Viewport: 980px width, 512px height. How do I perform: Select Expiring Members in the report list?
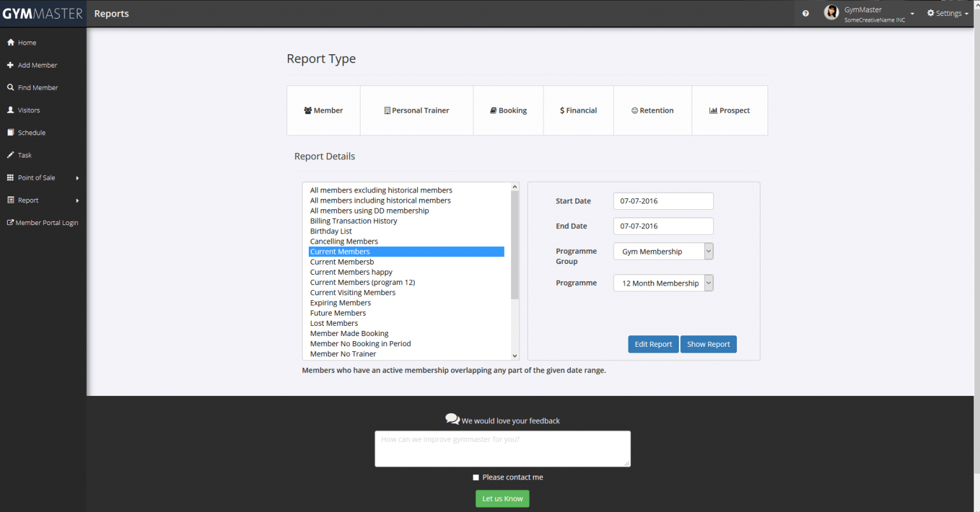[x=406, y=303]
